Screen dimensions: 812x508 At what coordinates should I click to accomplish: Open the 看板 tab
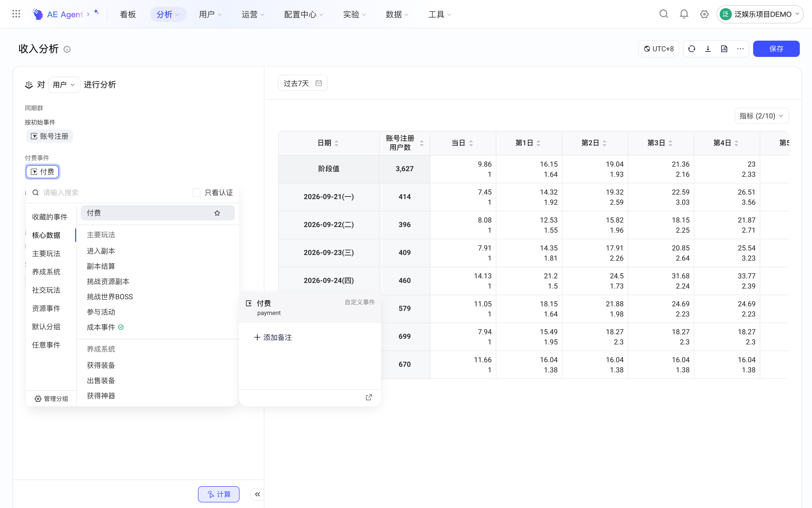click(x=128, y=14)
